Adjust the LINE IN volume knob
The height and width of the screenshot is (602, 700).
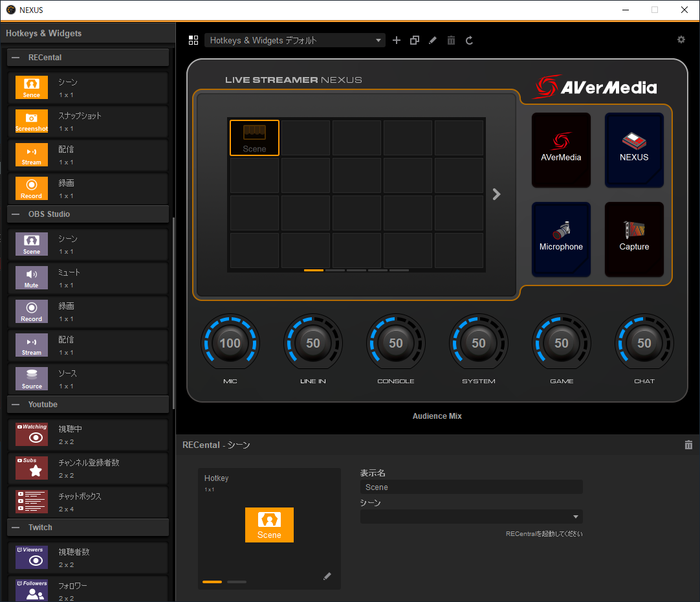coord(313,342)
